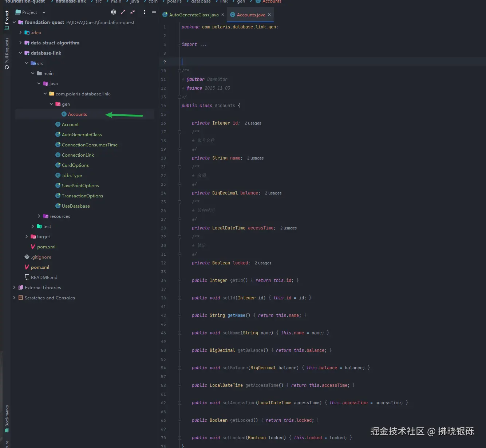
Task: Close the AutoGenerateClass.java tab
Action: tap(223, 15)
